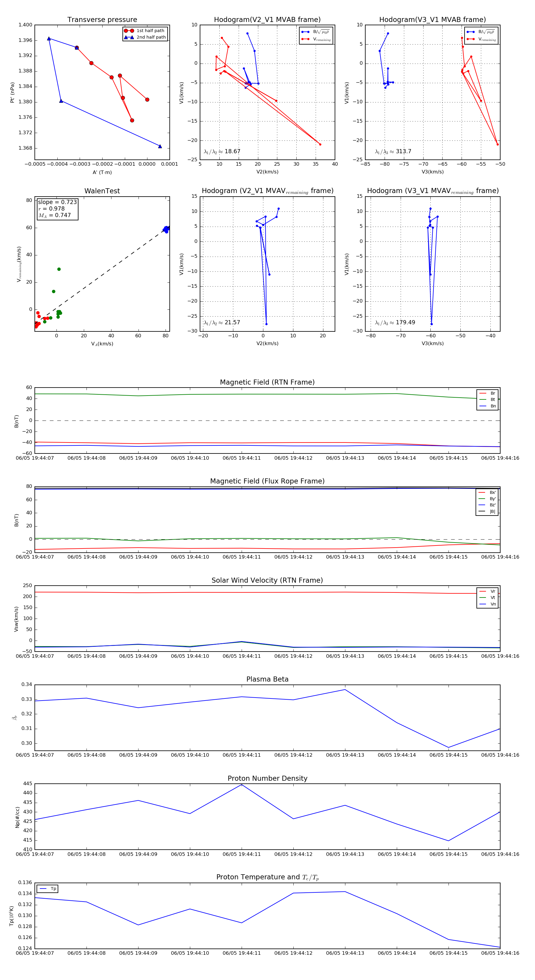Click the WalenTest "V_remaining(km/s)" y-axis label

pos(19,264)
